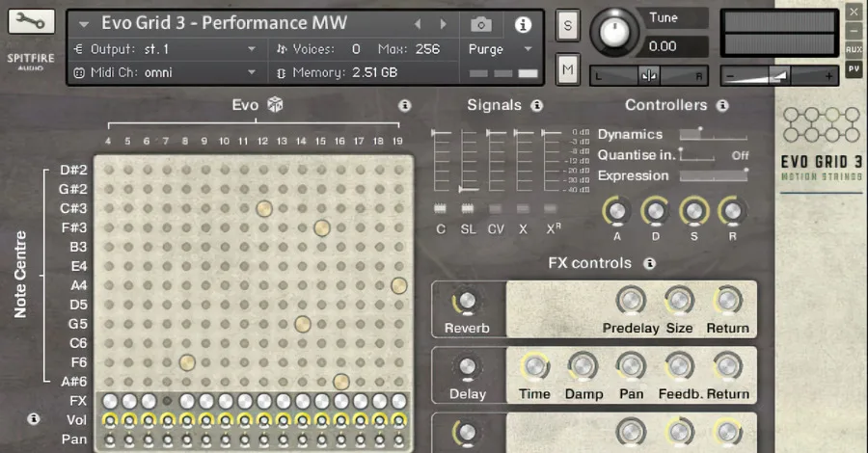The width and height of the screenshot is (868, 453).
Task: Click the AUX button on the right edge
Action: point(854,49)
